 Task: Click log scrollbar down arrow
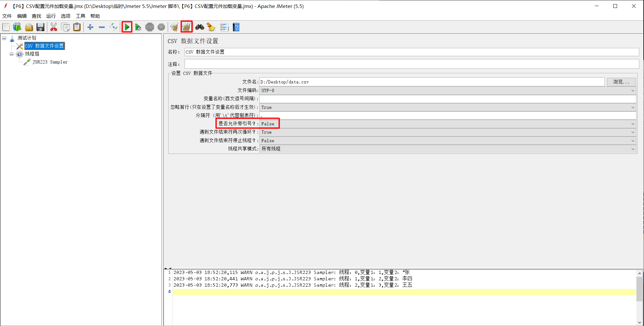coord(640,323)
